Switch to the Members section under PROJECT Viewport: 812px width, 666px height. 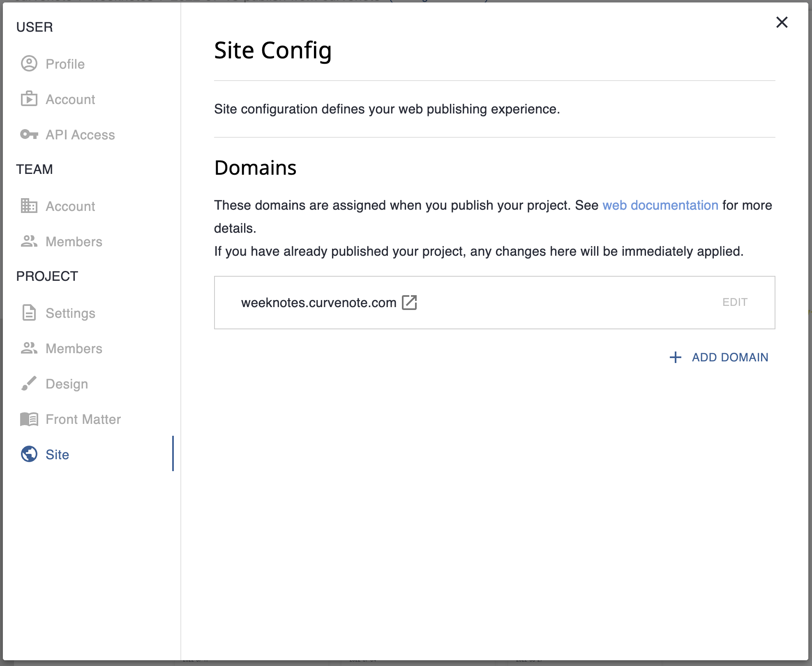pos(74,348)
